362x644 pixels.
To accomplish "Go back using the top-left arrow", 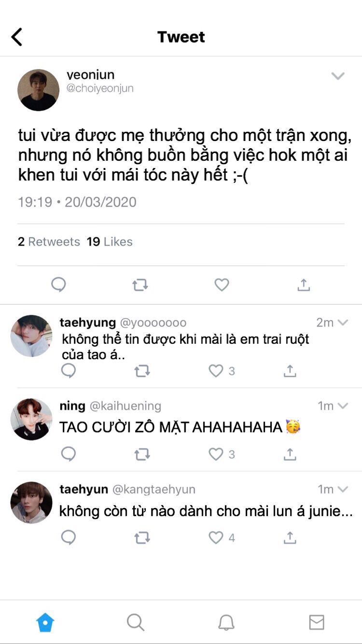I will pyautogui.click(x=17, y=37).
